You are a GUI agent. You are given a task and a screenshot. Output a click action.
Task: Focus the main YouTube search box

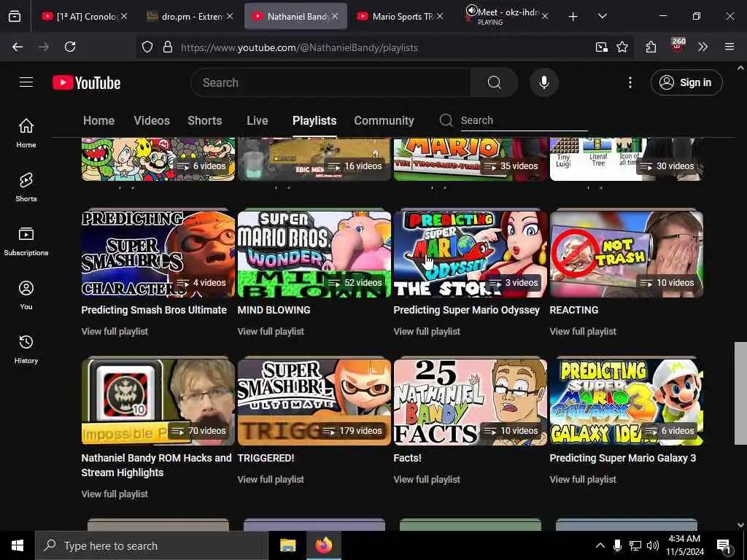331,82
